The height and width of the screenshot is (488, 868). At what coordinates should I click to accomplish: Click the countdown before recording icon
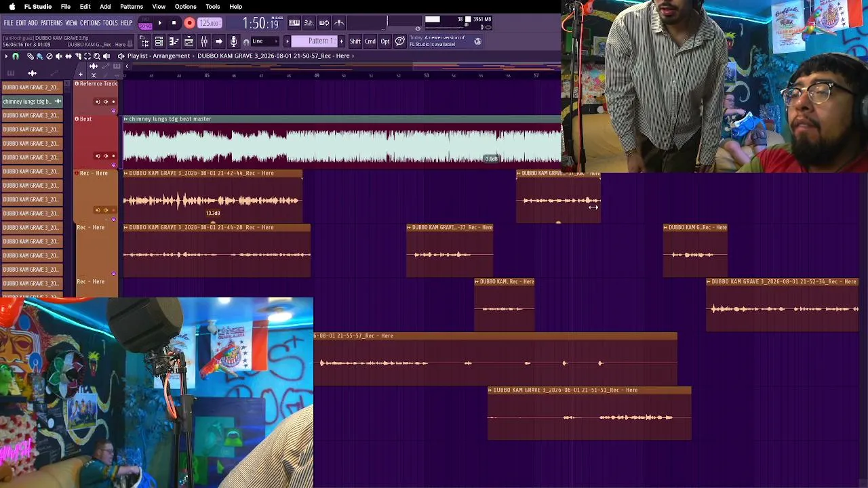(309, 23)
